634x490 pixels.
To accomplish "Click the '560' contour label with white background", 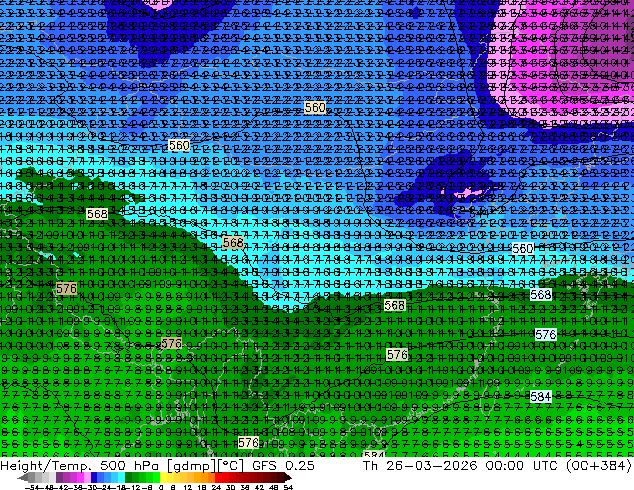I will (522, 248).
